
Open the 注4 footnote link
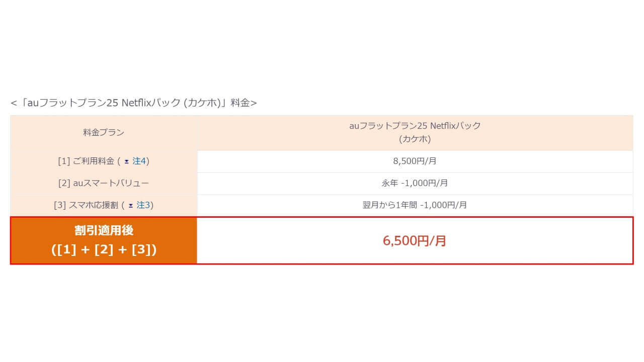pos(139,161)
